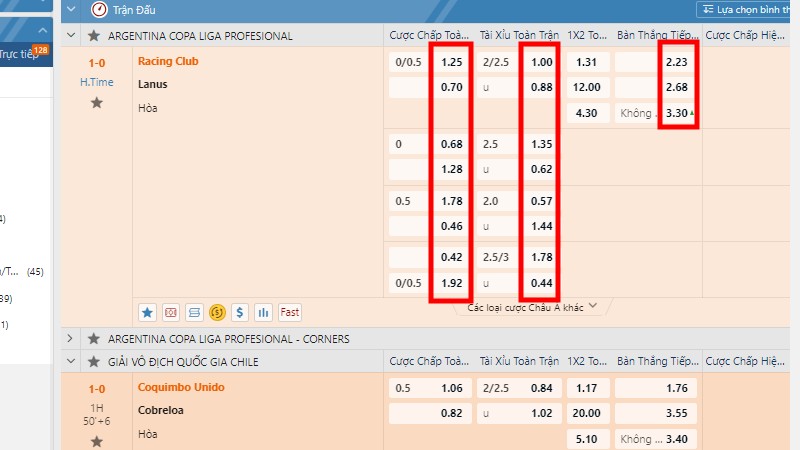Click the Racing Club team name
This screenshot has height=450, width=800.
pos(168,61)
